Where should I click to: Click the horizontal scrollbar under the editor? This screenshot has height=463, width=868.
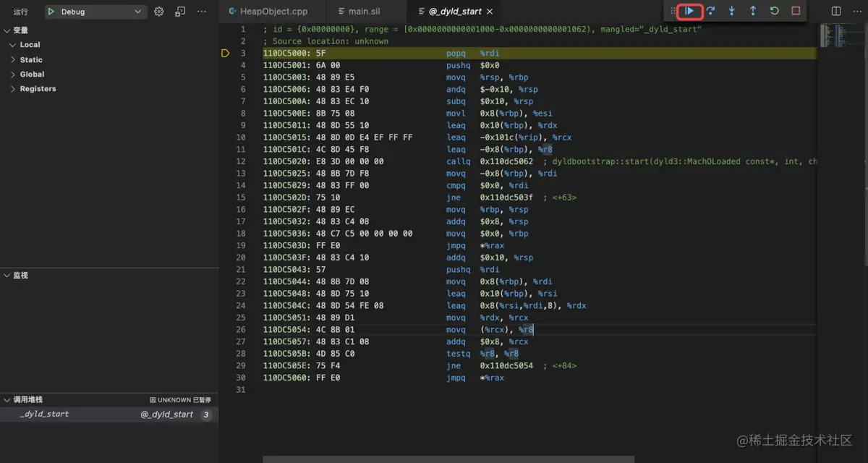(448, 459)
